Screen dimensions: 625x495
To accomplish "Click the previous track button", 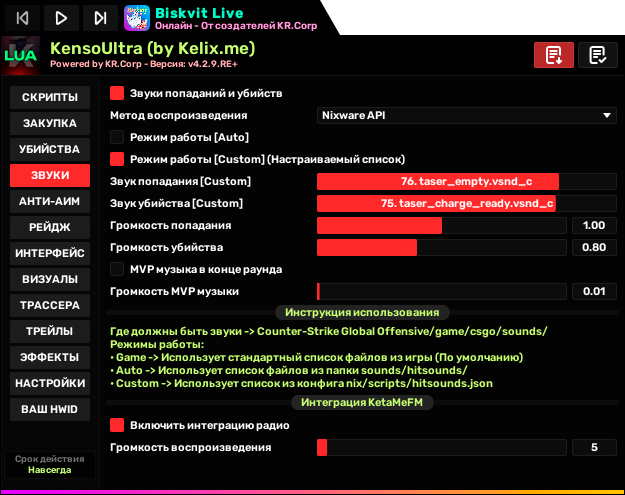I will click(x=23, y=17).
